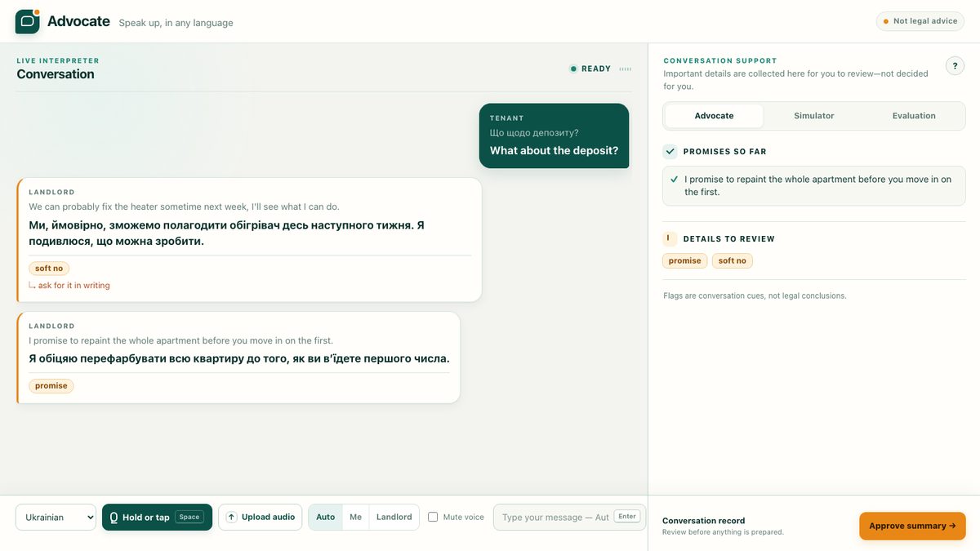This screenshot has width=980, height=551.
Task: Click the Live Interpreter label
Action: (58, 61)
